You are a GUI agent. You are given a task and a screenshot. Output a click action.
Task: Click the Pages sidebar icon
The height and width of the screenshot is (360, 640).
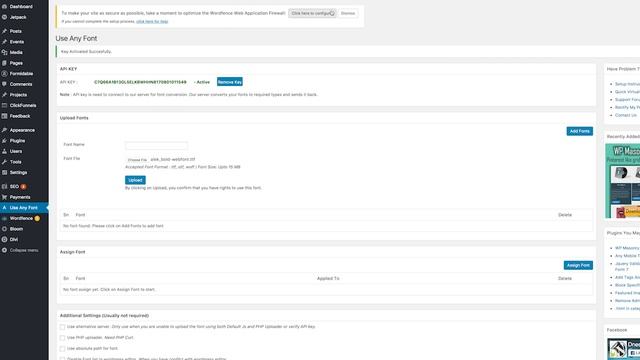tap(4, 63)
